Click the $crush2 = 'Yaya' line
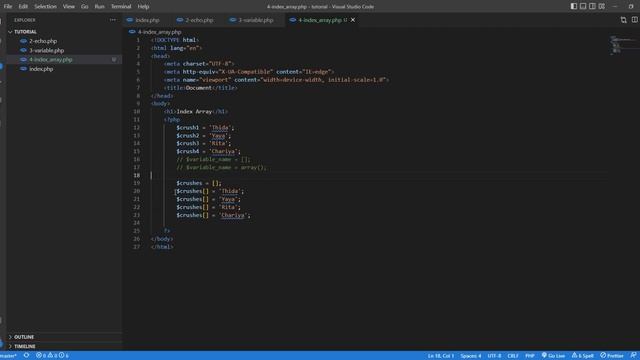The height and width of the screenshot is (360, 640). 204,136
